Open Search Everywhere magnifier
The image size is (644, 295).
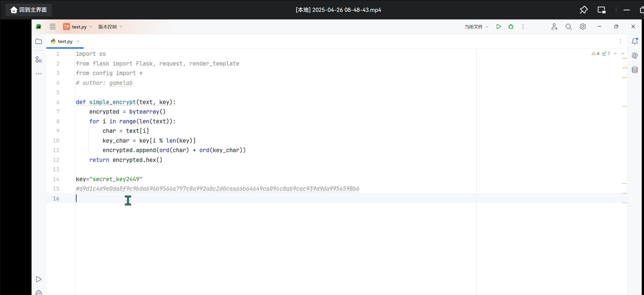(x=568, y=27)
